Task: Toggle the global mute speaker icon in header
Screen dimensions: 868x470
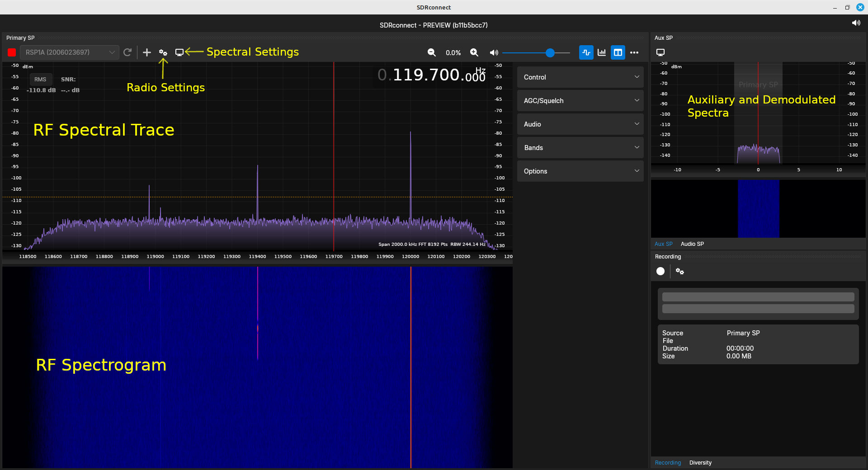Action: tap(856, 23)
